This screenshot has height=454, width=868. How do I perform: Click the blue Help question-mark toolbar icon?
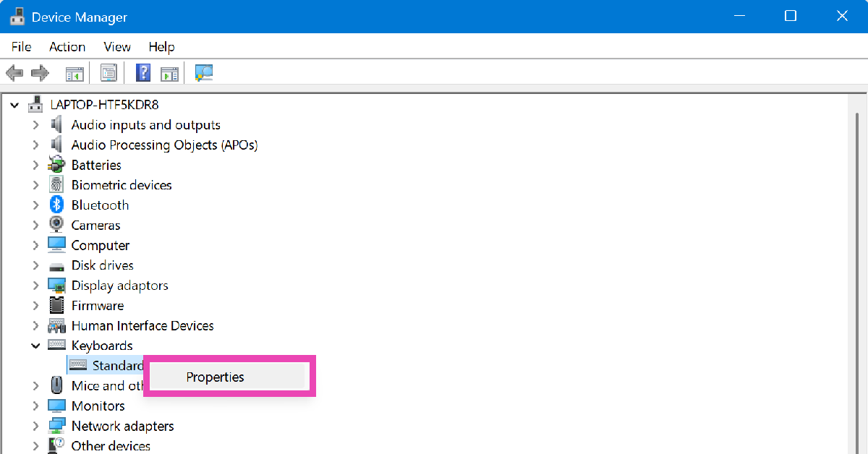(143, 73)
